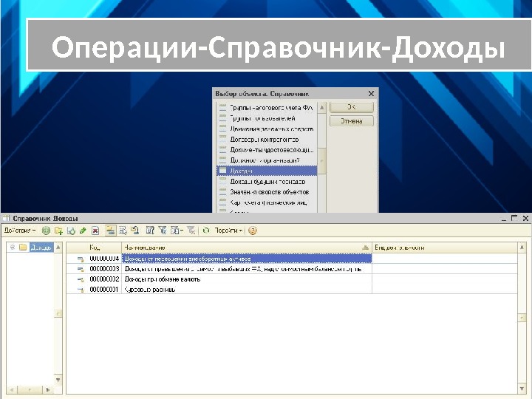The width and height of the screenshot is (532, 399).
Task: Minimize the Справочник Доходы window
Action: coord(504,218)
